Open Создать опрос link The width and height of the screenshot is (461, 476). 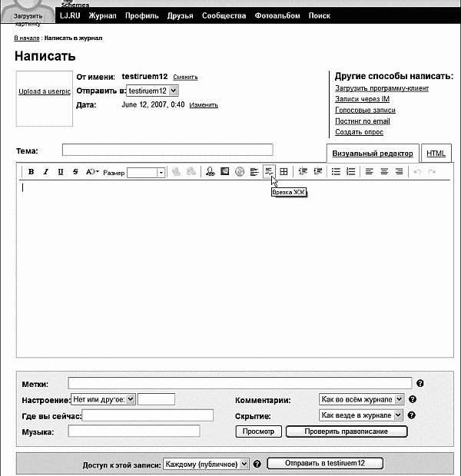pyautogui.click(x=360, y=132)
